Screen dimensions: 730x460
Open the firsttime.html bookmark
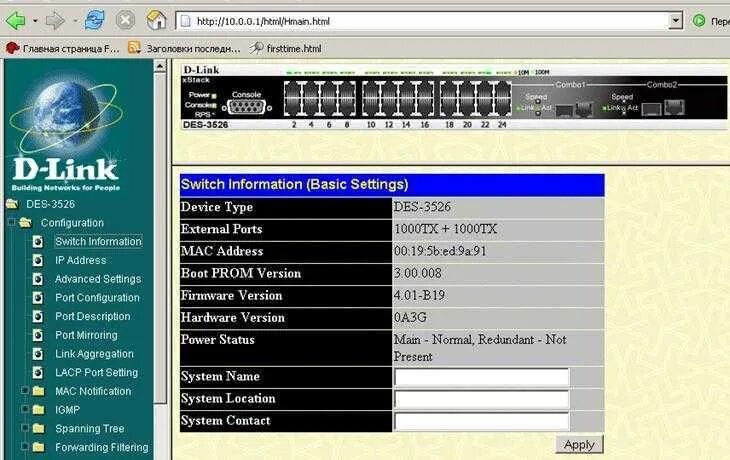tap(285, 48)
